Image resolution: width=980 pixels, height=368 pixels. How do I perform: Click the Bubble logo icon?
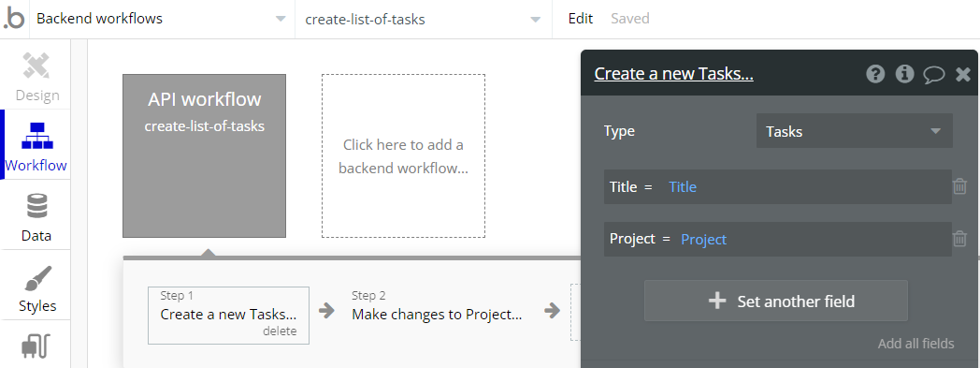(x=14, y=19)
